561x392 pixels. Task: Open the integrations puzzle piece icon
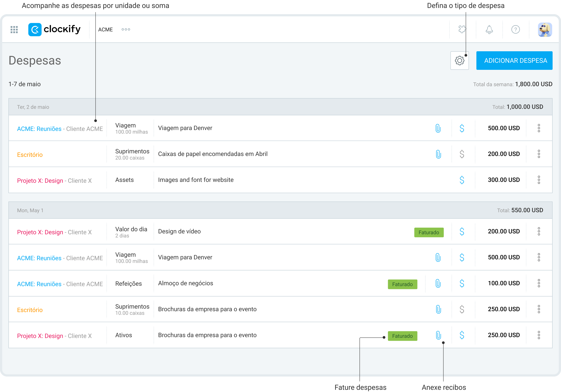pyautogui.click(x=462, y=30)
